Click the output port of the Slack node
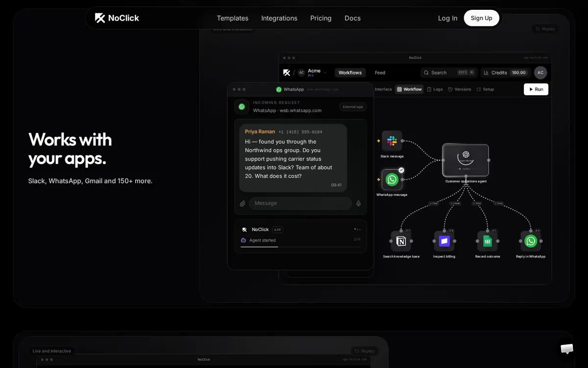 coord(402,141)
